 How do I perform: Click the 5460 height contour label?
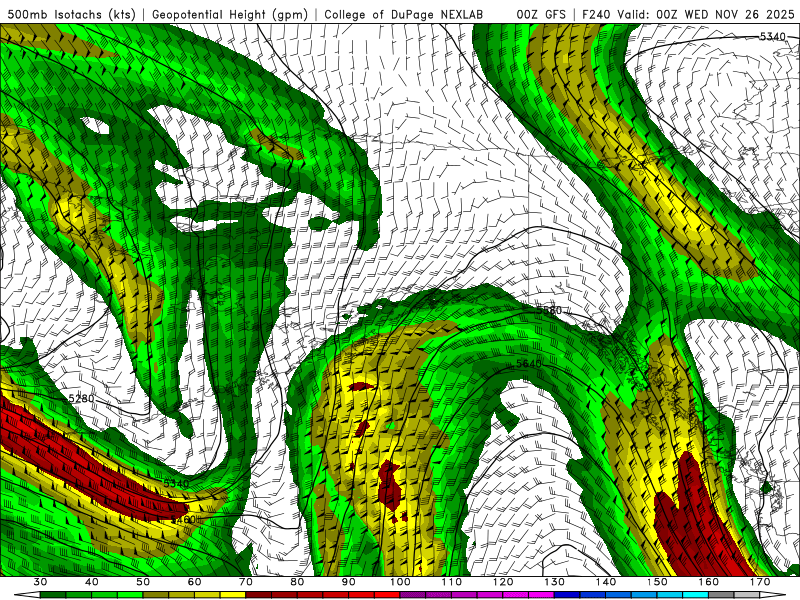pos(183,519)
